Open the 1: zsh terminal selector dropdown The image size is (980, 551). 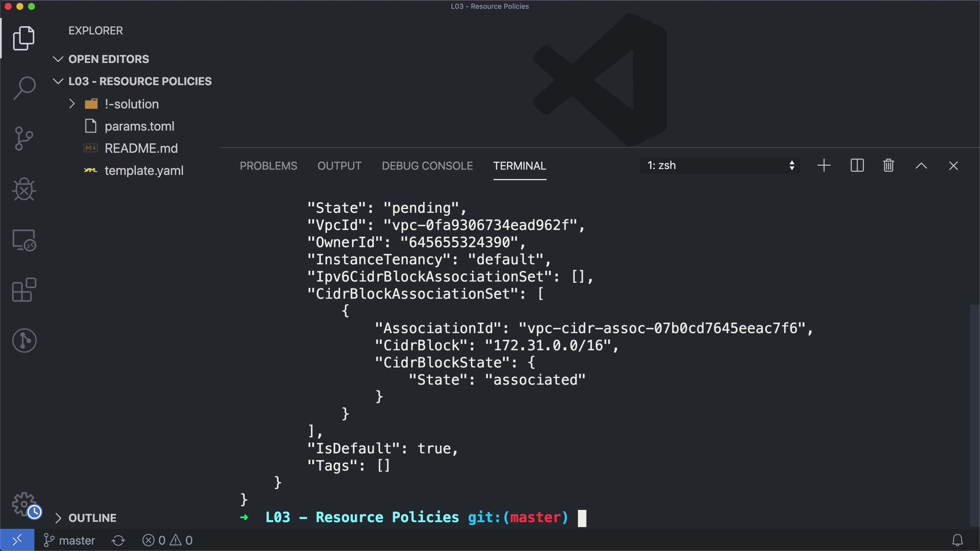720,166
